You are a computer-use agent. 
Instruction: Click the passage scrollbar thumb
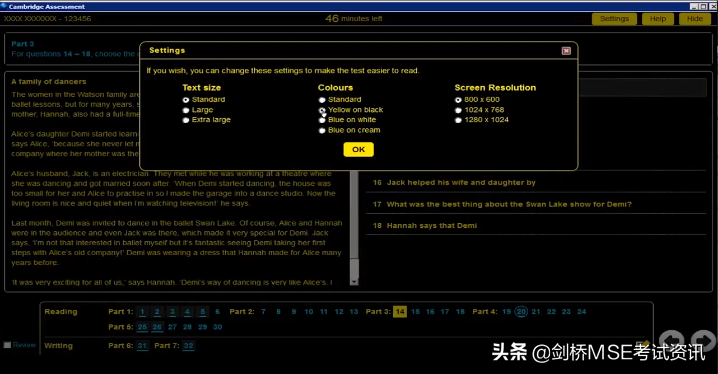354,215
